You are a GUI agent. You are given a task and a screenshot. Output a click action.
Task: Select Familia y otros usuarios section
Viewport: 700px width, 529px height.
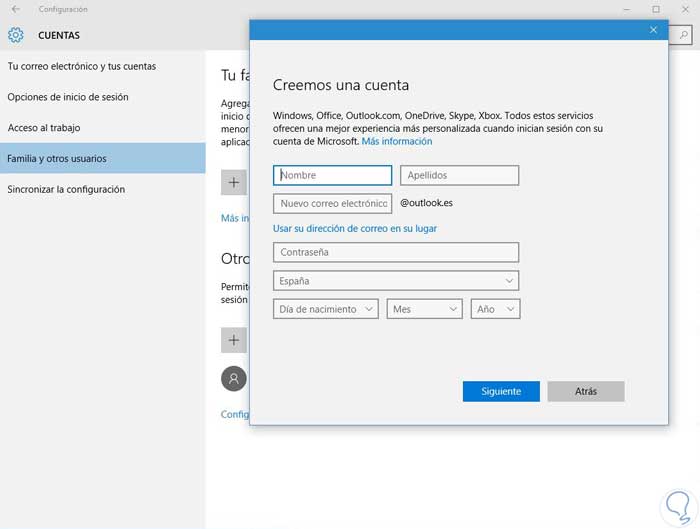coord(103,158)
